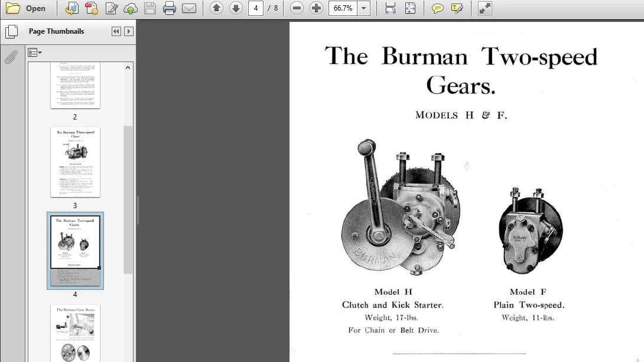Send file by email envelope icon

pos(189,8)
